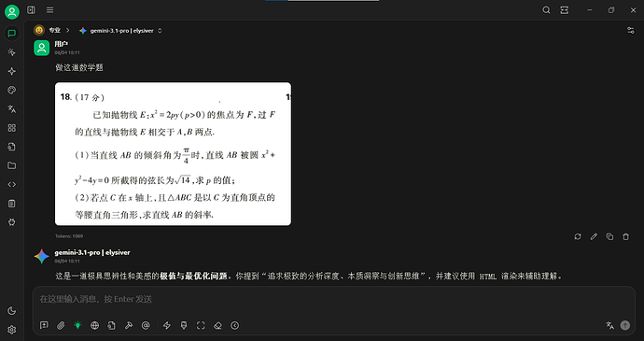Click the 做这道数学题 message text
The image size is (644, 341).
coord(79,67)
